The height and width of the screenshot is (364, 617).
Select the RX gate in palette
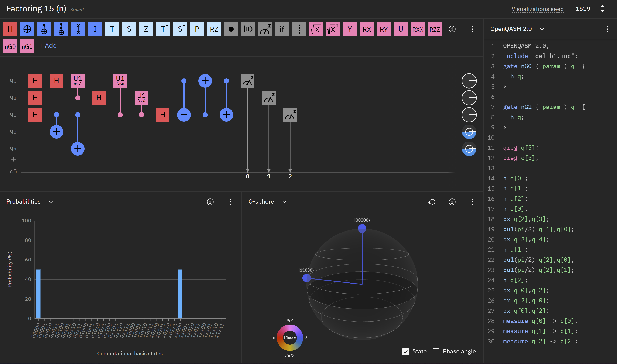click(x=367, y=29)
